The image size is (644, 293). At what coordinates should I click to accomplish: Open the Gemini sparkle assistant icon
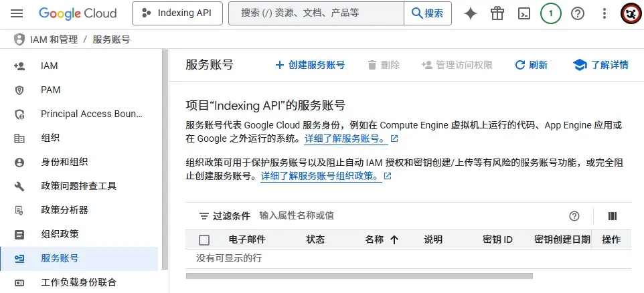click(x=470, y=13)
